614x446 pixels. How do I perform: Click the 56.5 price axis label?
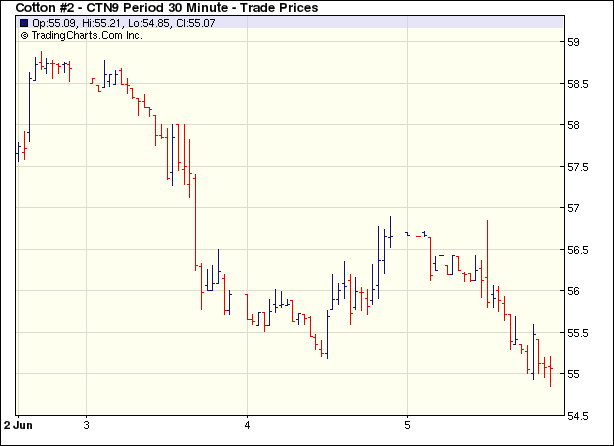(577, 250)
